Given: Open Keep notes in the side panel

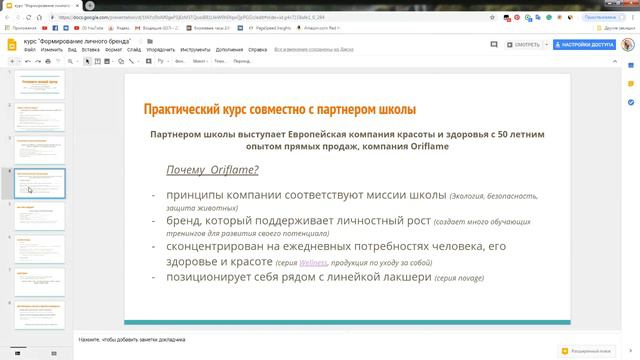Looking at the screenshot, I should (x=631, y=84).
